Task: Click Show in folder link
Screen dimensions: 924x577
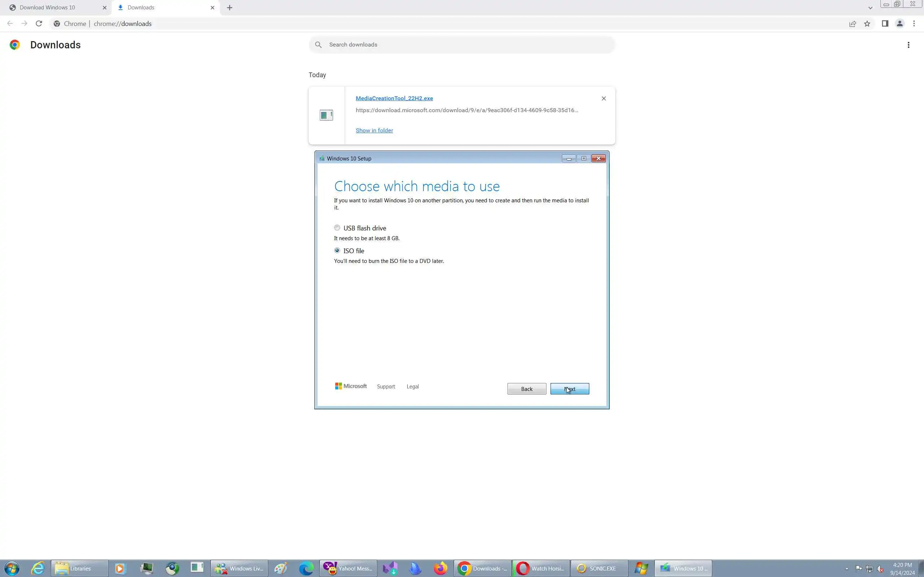Action: 374,131
